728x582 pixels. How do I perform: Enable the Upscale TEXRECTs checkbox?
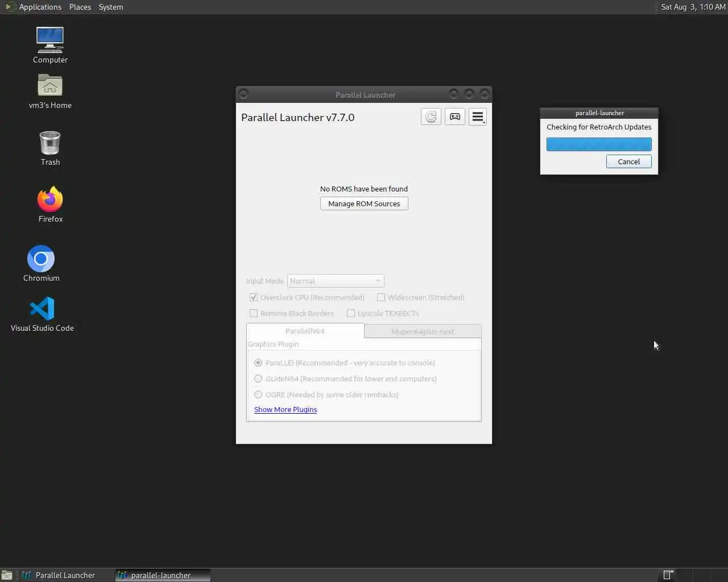pos(351,313)
